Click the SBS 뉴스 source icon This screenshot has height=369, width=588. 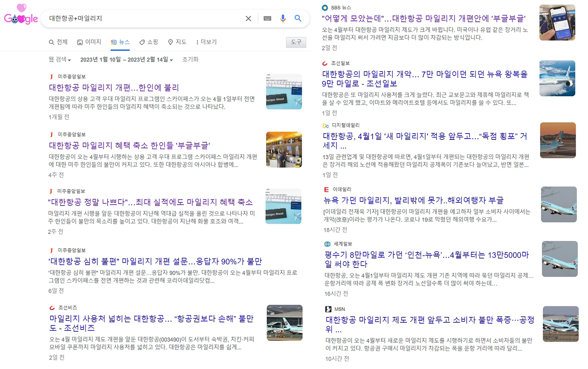(325, 8)
